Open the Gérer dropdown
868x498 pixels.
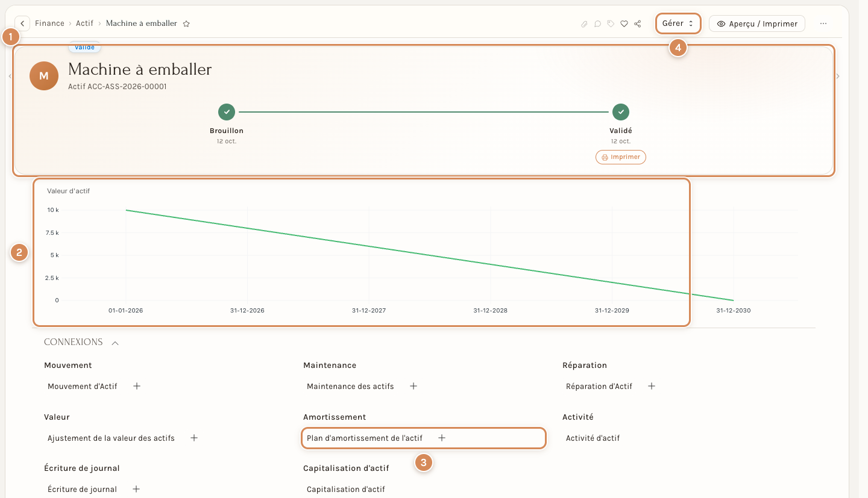point(679,23)
